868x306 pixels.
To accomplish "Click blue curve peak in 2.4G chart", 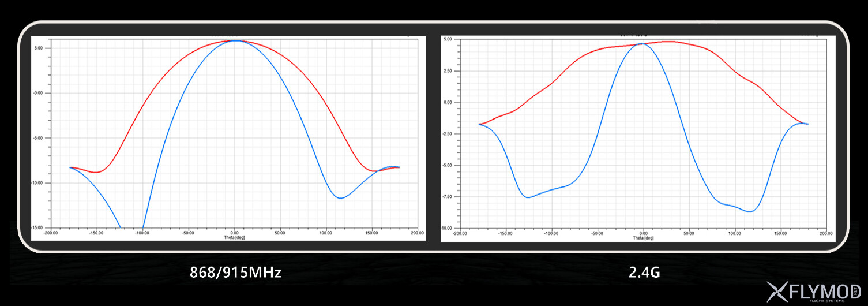I will pos(643,43).
